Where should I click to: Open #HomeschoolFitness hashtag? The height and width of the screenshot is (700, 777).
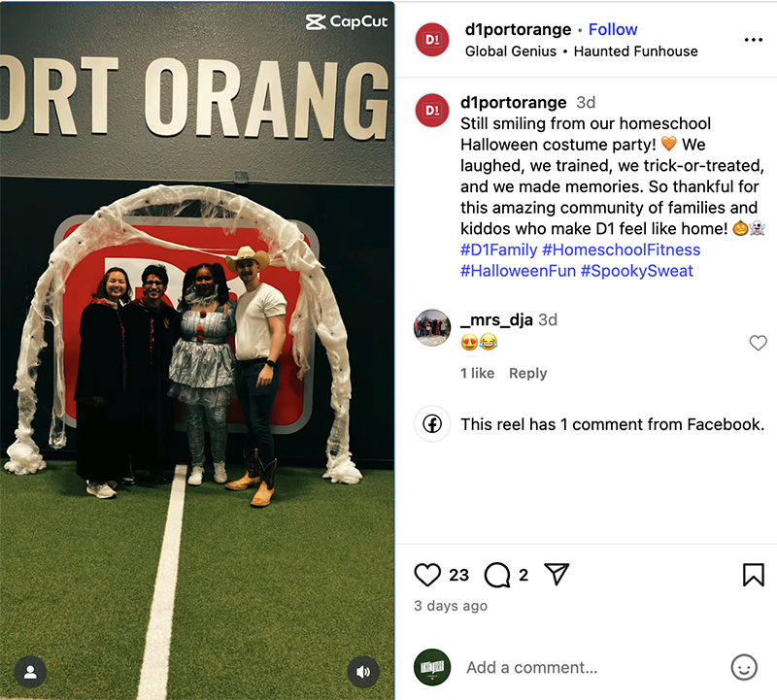point(621,250)
